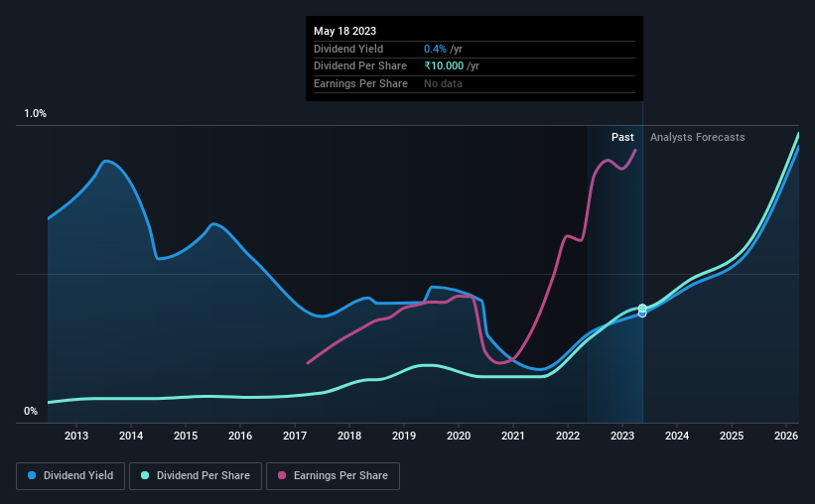This screenshot has width=815, height=504.
Task: Click the 2017 x-axis label
Action: click(295, 436)
